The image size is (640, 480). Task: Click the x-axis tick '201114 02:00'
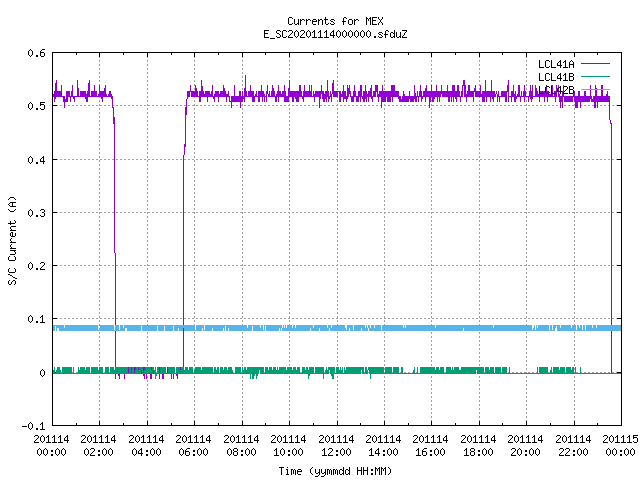98,446
